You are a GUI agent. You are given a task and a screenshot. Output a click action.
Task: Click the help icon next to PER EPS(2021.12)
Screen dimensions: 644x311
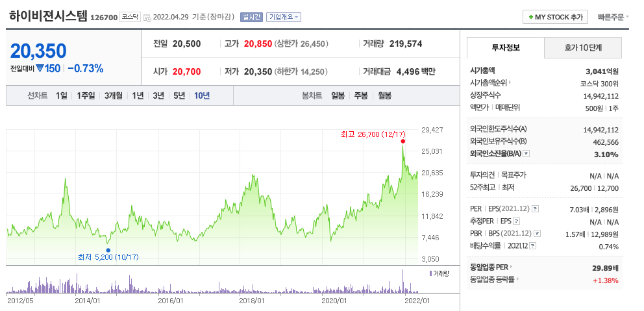pyautogui.click(x=535, y=209)
